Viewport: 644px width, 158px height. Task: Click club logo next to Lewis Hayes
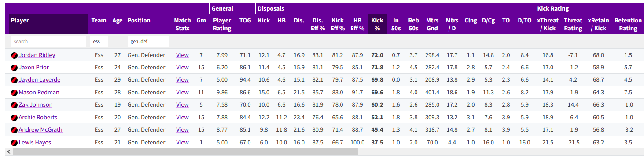point(14,143)
